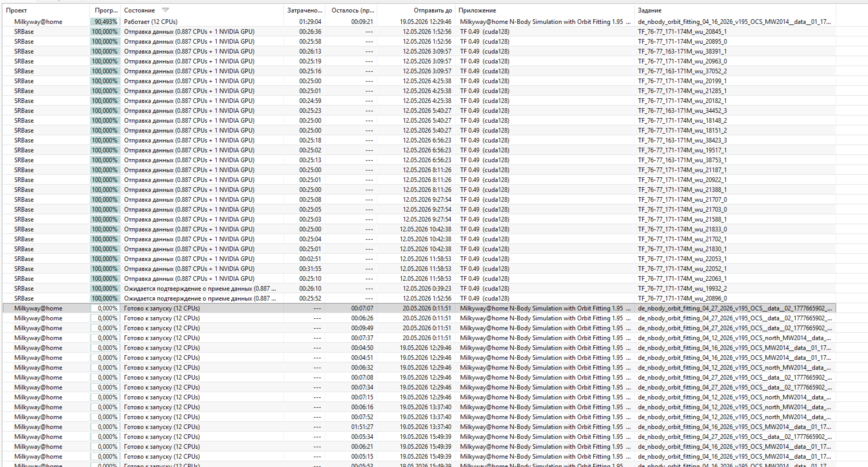Sort by the Прогр... progress column header
The image size is (868, 467).
(x=106, y=10)
